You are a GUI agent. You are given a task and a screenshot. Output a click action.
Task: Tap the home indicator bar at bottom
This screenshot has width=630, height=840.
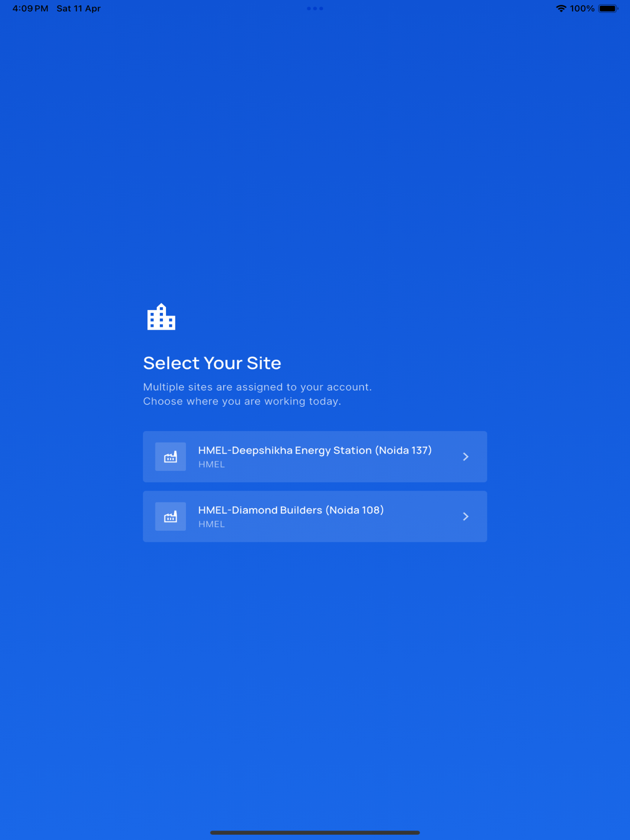coord(315,833)
